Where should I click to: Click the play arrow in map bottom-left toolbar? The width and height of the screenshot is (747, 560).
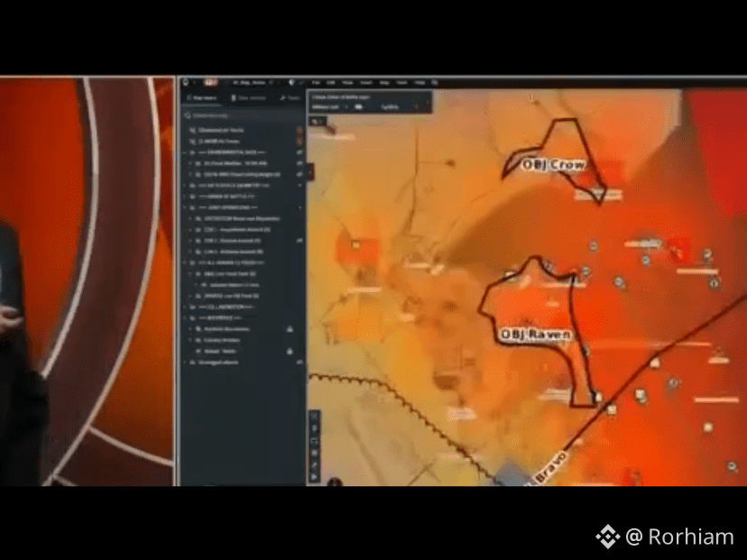pos(314,477)
